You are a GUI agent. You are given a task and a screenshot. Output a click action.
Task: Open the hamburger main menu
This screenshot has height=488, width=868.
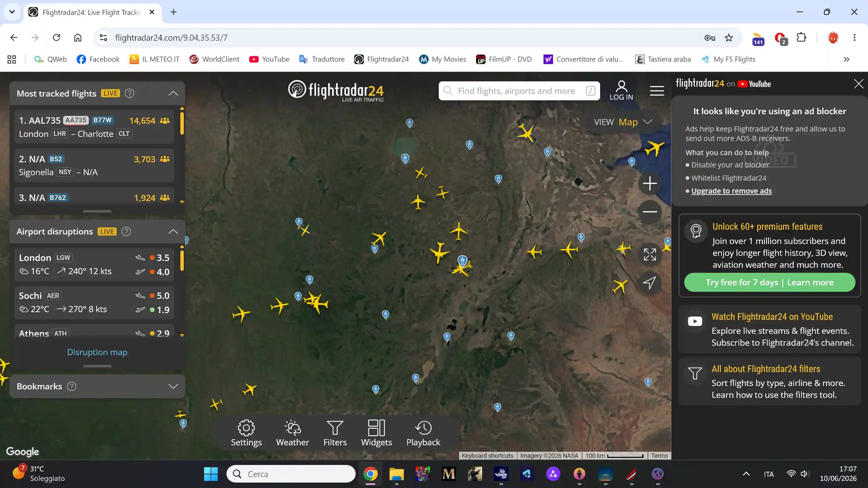coord(657,91)
